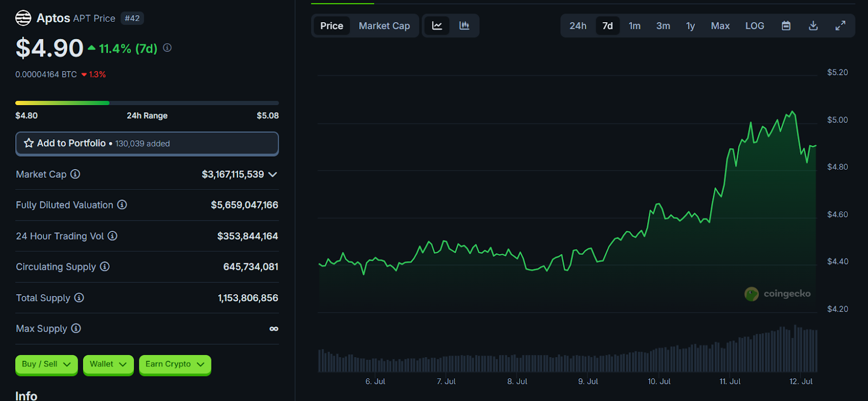Select the 24h time range
This screenshot has width=868, height=401.
pos(578,25)
